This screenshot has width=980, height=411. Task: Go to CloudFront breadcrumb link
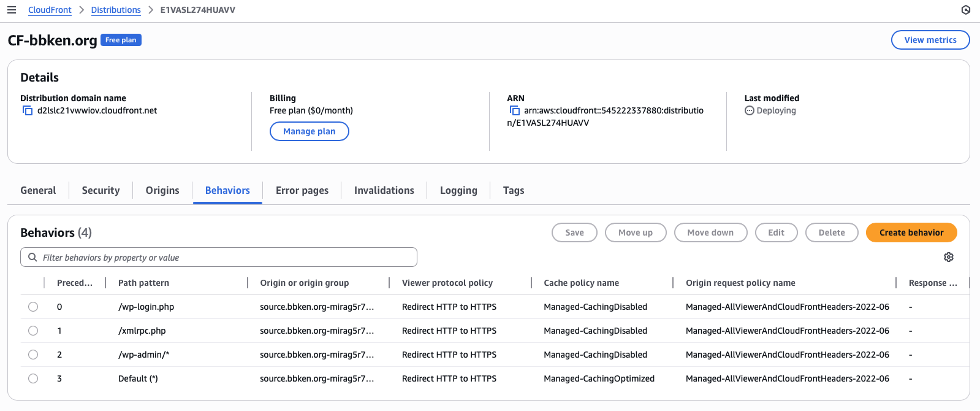point(50,10)
